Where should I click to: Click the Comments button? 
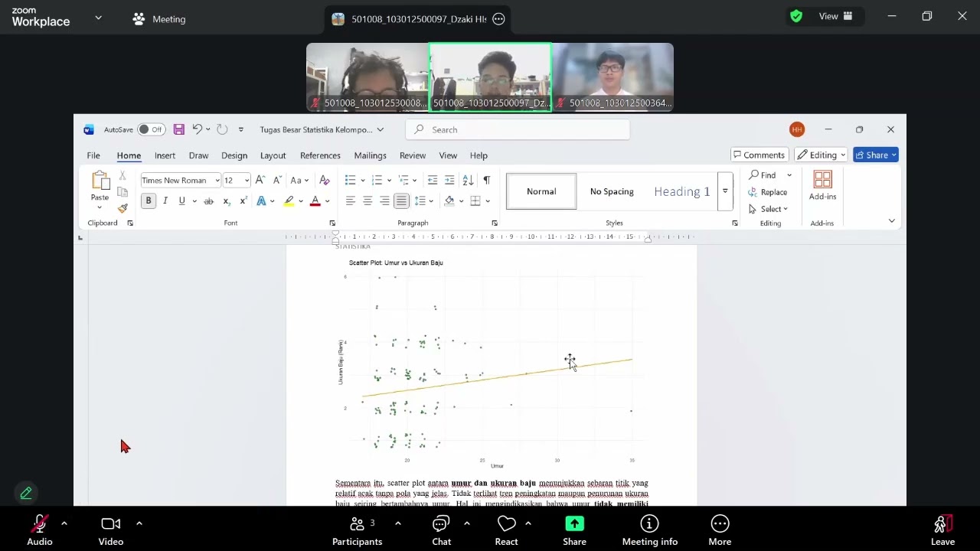click(759, 155)
